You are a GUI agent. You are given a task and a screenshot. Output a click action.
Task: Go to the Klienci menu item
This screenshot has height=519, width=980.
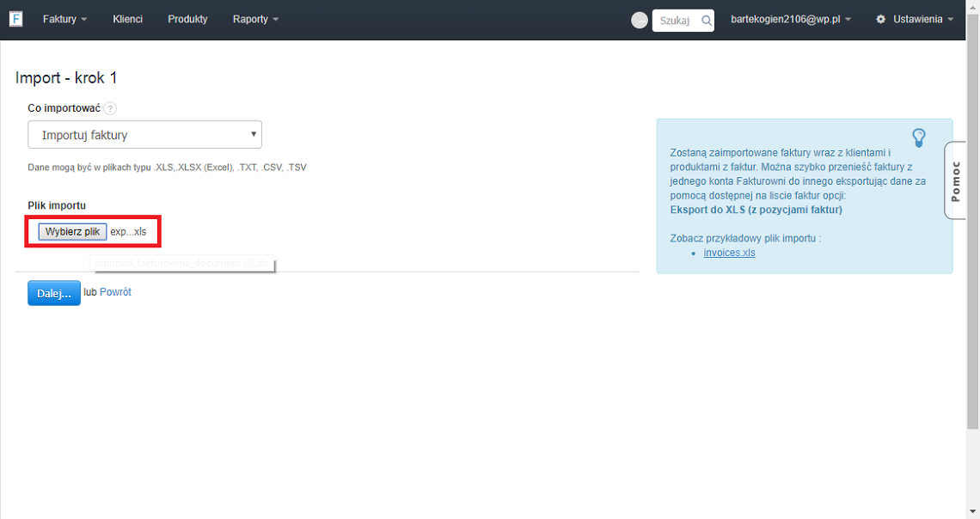[127, 19]
